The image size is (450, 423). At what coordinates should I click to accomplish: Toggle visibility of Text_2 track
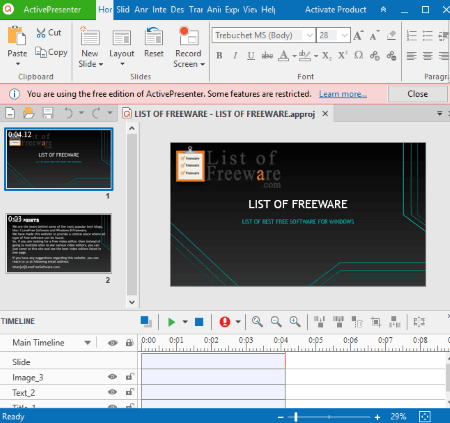[x=112, y=392]
